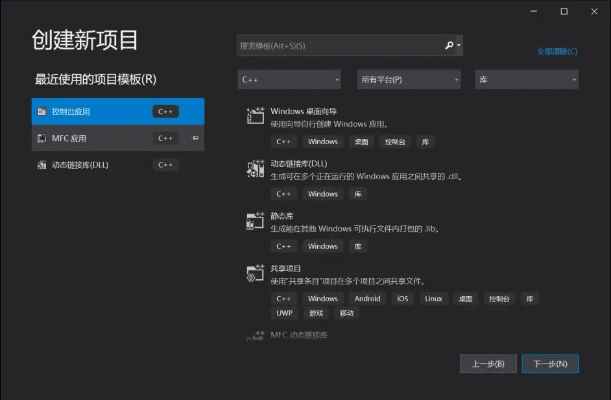Click the 上一步(B) back button
This screenshot has height=400, width=611.
pyautogui.click(x=488, y=364)
